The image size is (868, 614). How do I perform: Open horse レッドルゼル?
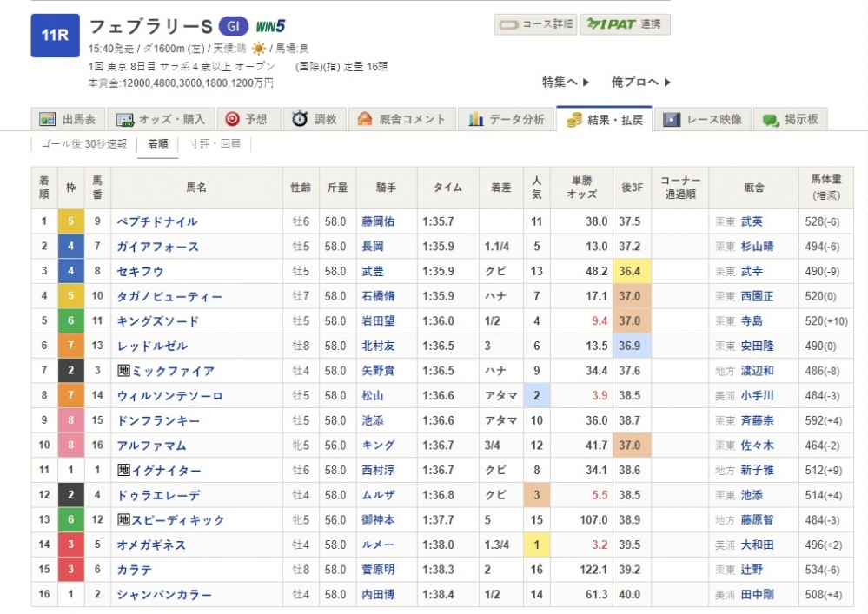click(x=152, y=346)
